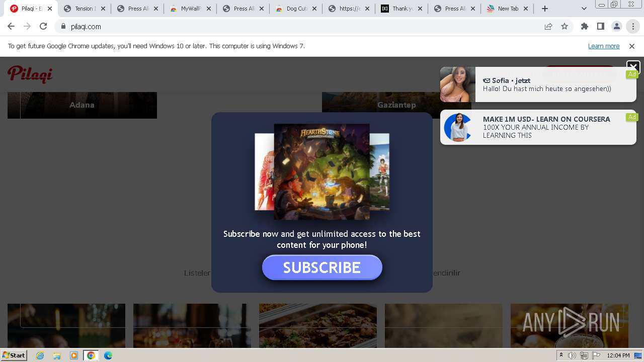Screen dimensions: 644x362
Task: Open the network tray icon
Action: (584, 355)
